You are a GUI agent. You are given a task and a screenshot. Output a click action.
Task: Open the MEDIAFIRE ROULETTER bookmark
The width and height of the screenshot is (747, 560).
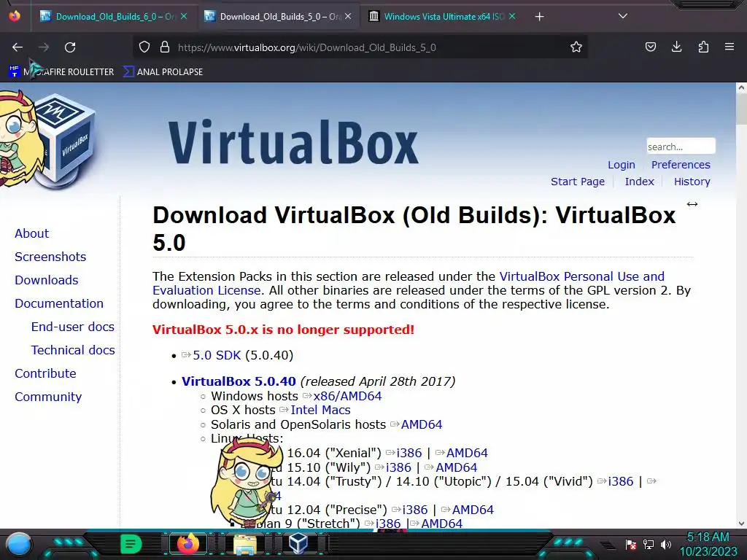coord(61,72)
